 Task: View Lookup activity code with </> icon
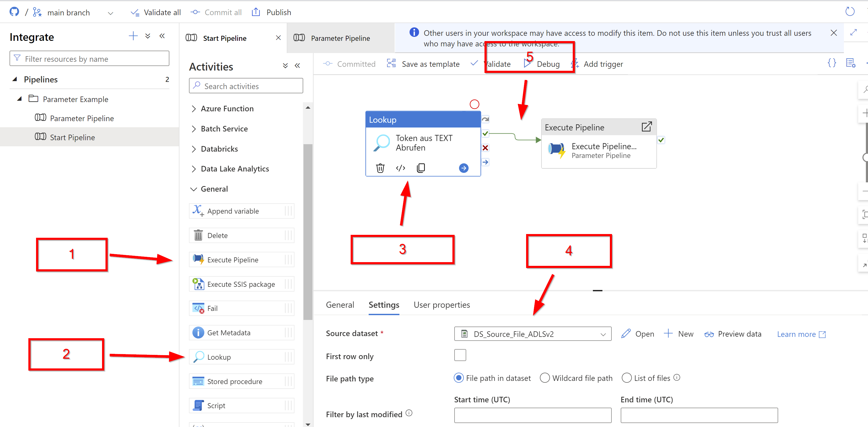[400, 168]
